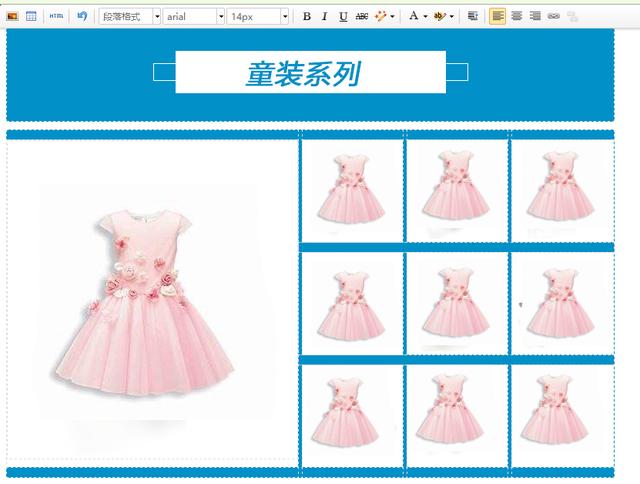
Task: Insert a table using the table icon
Action: [x=31, y=16]
